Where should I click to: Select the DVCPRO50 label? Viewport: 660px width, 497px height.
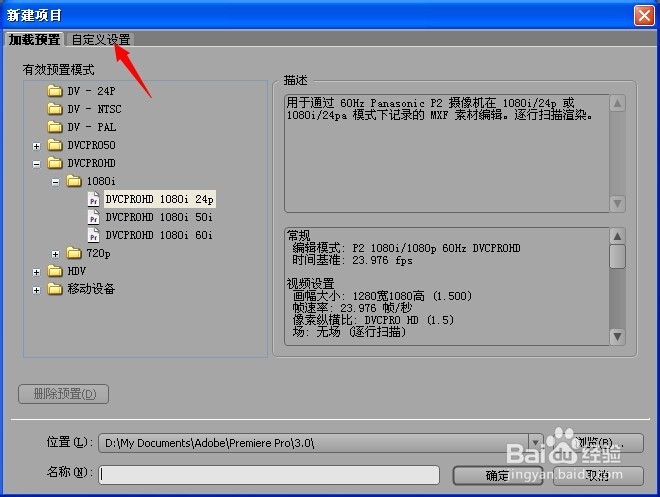91,145
